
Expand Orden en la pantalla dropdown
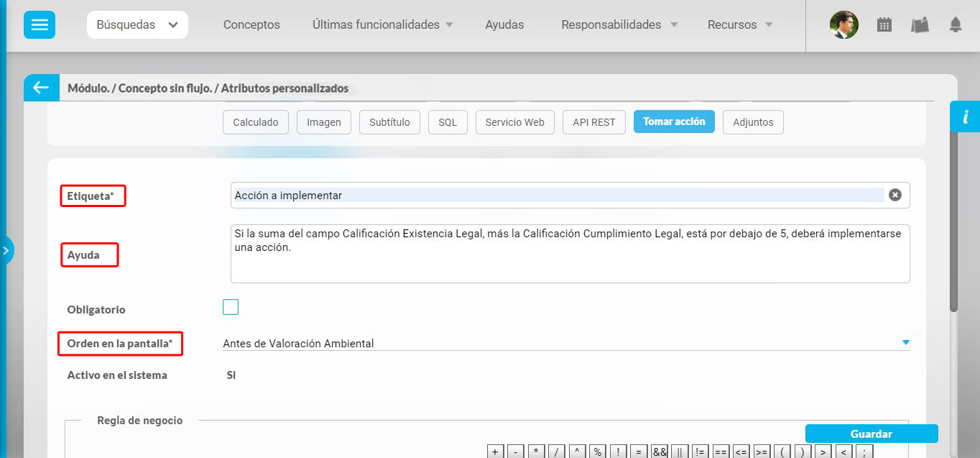click(x=905, y=343)
